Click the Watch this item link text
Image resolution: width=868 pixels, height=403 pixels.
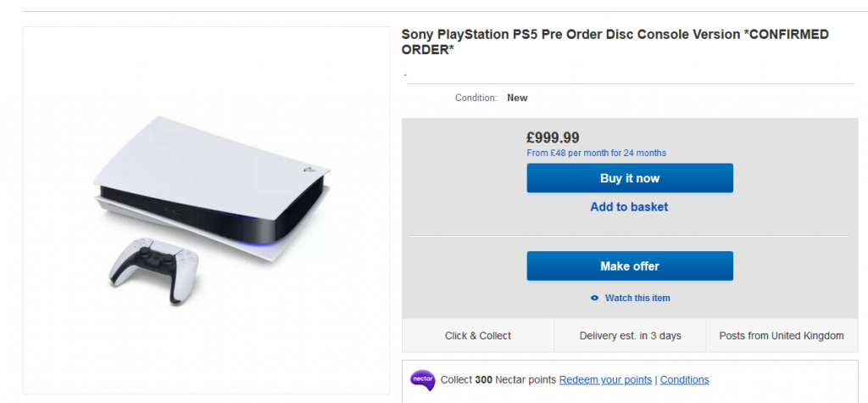[x=637, y=298]
